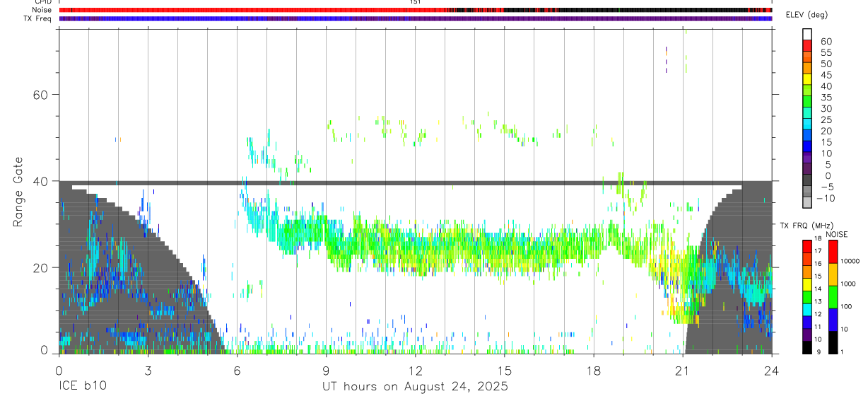Click the 12 hour tick on UT axis
Screen dimensions: 868x401
[x=415, y=370]
